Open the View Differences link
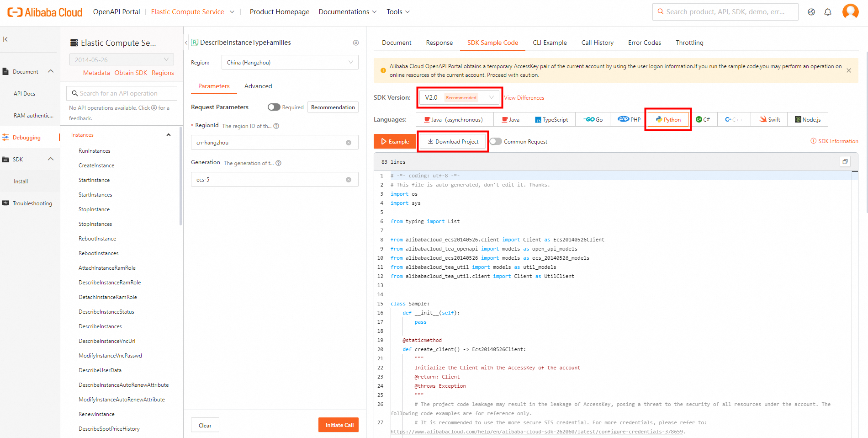 (x=524, y=98)
